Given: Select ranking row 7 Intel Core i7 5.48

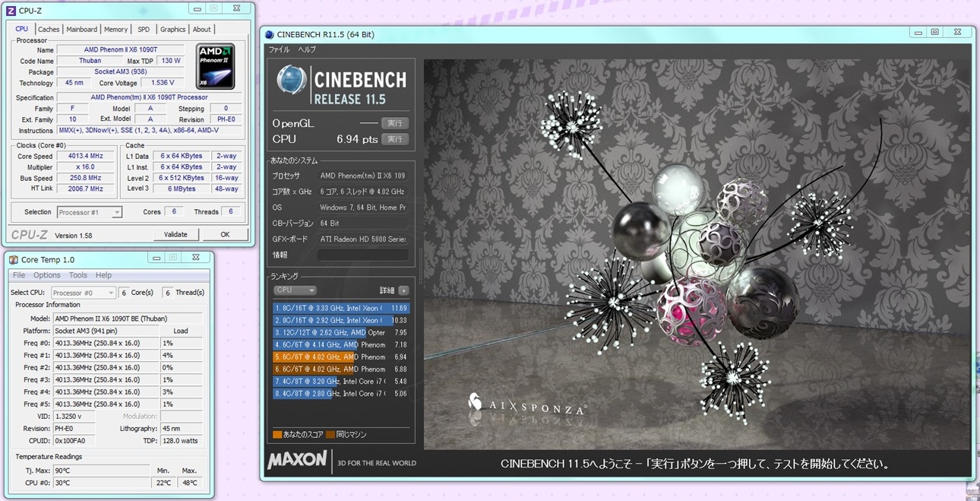Looking at the screenshot, I should click(341, 382).
